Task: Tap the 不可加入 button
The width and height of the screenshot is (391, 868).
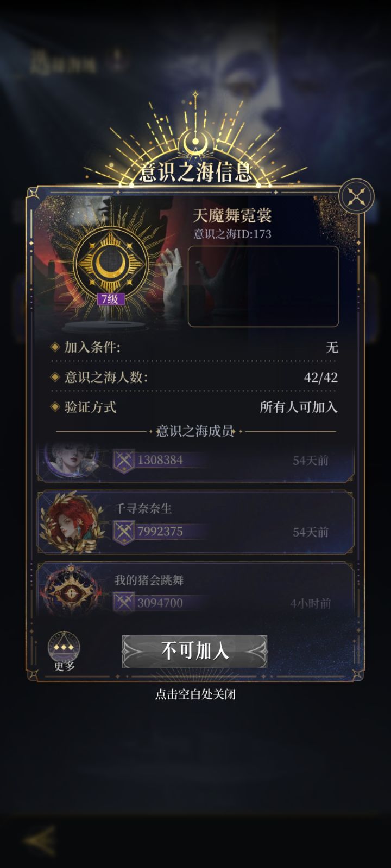Action: (x=194, y=651)
